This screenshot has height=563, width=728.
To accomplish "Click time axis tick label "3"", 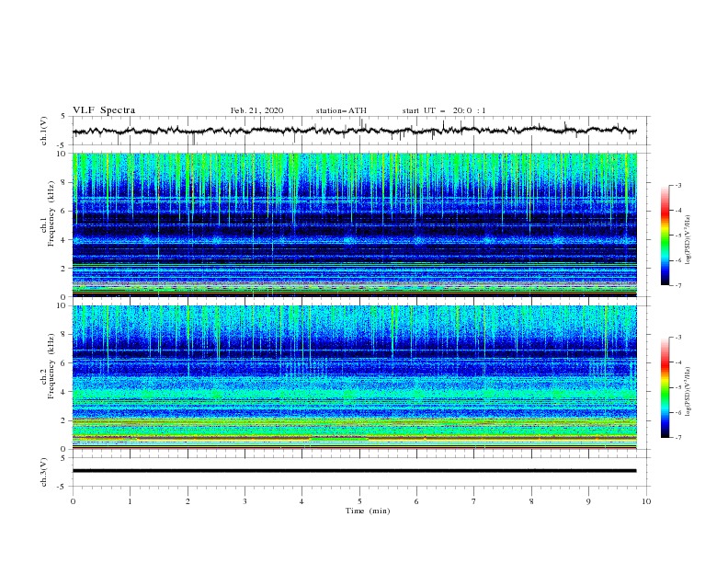I will pos(245,501).
